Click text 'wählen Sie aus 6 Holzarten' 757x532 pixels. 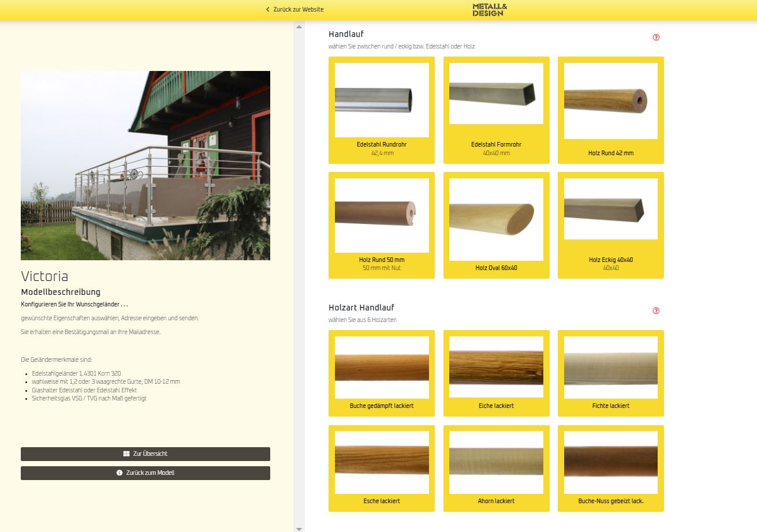coord(363,320)
